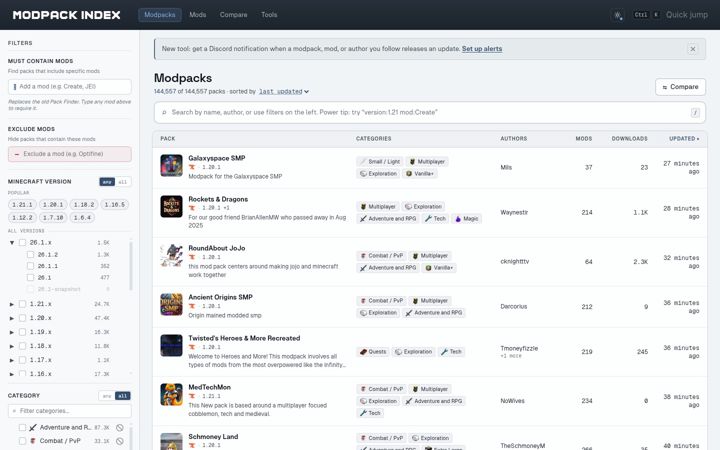Sort table by Downloads column
This screenshot has height=450, width=720.
tap(630, 139)
